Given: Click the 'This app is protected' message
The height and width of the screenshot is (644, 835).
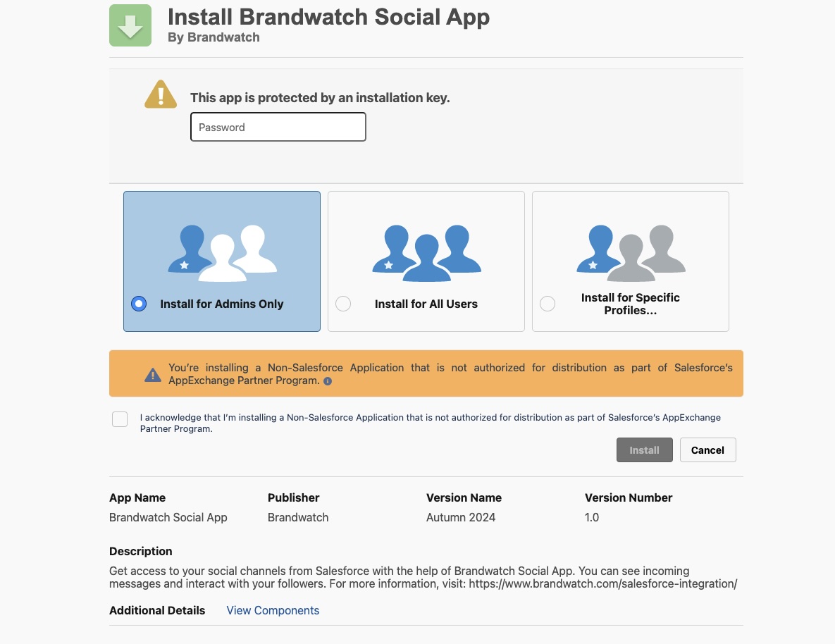Looking at the screenshot, I should 320,97.
